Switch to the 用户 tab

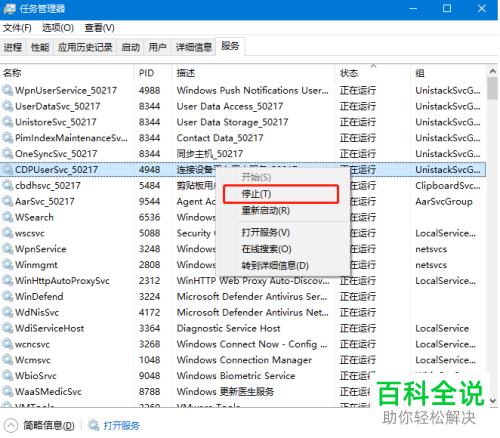(x=157, y=47)
